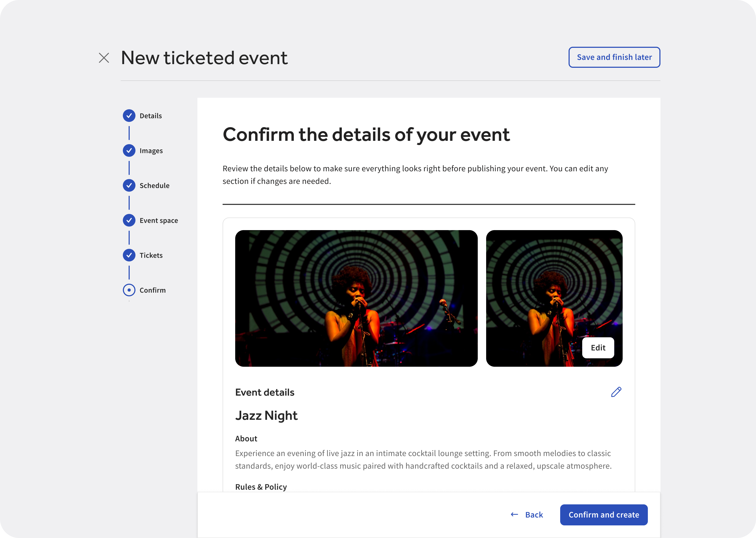Screen dimensions: 756x538
Task: Click the Schedule step checkmark icon
Action: point(129,185)
